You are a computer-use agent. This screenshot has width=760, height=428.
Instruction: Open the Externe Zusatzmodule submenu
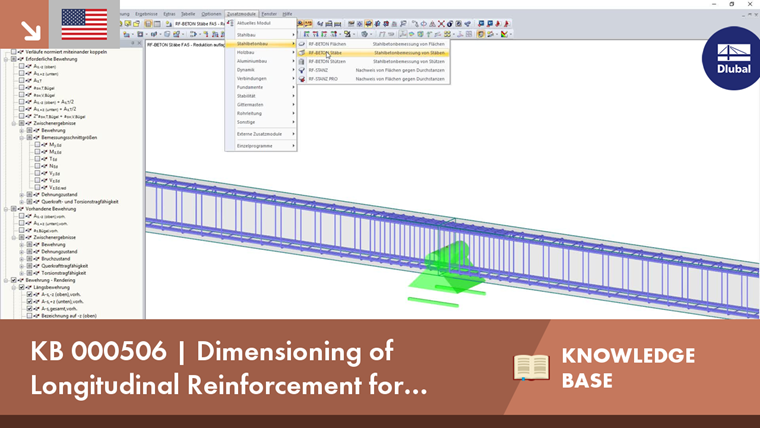(261, 134)
